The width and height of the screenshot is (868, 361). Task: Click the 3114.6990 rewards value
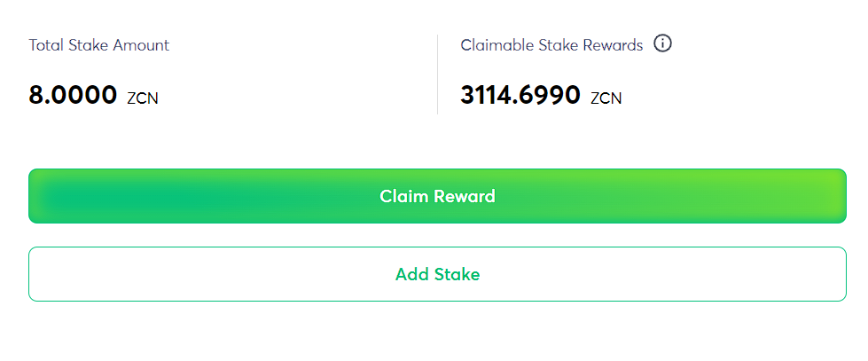pos(520,95)
